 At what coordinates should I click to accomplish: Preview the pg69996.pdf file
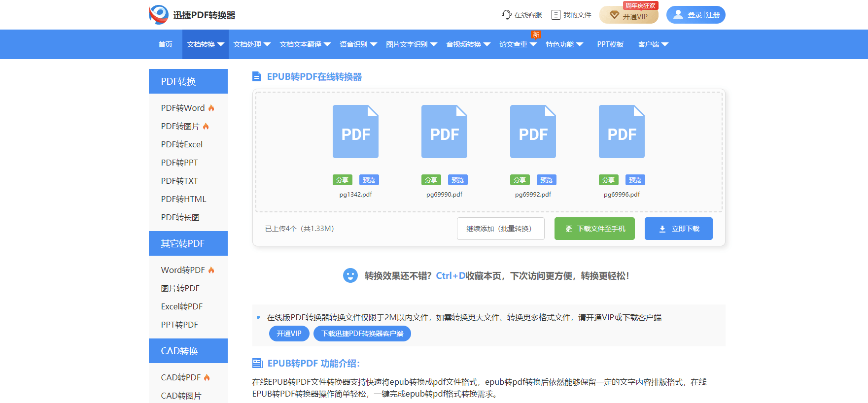pyautogui.click(x=635, y=180)
